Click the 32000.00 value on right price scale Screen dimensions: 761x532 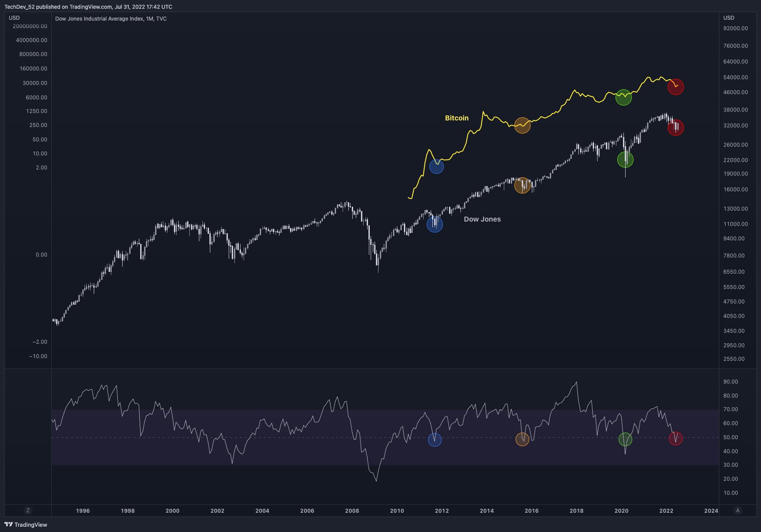(x=736, y=126)
